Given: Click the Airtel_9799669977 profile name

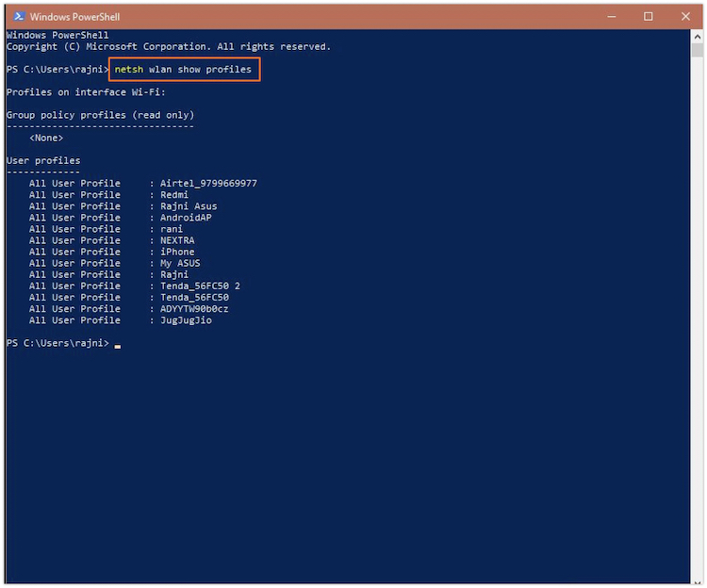Looking at the screenshot, I should coord(208,184).
